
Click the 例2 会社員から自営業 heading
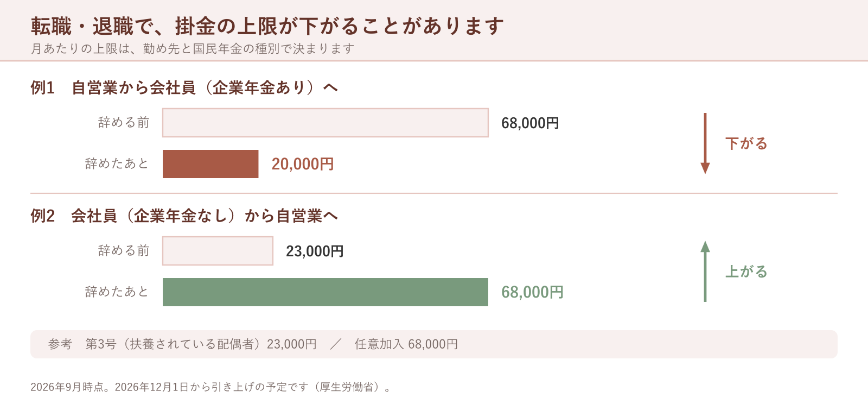184,216
